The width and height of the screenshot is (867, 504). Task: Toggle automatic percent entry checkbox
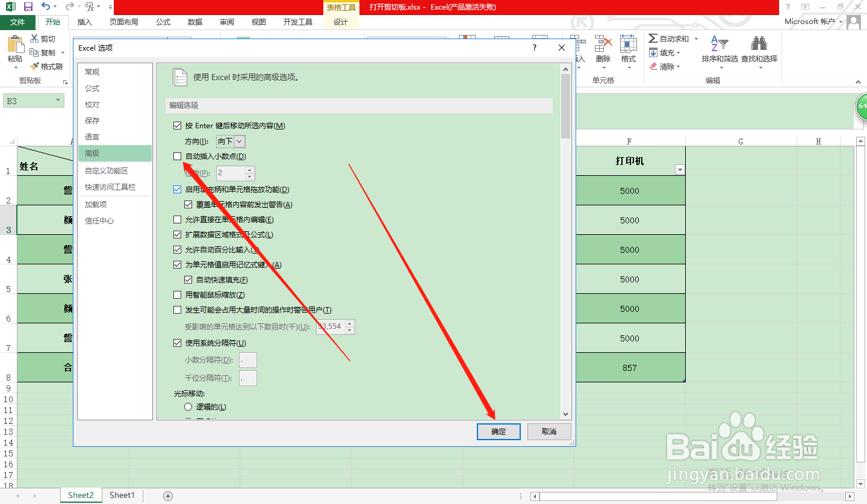(x=177, y=250)
